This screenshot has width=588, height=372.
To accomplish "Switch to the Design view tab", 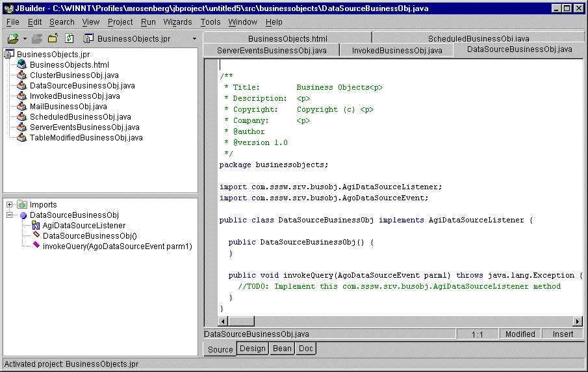I will tap(252, 349).
